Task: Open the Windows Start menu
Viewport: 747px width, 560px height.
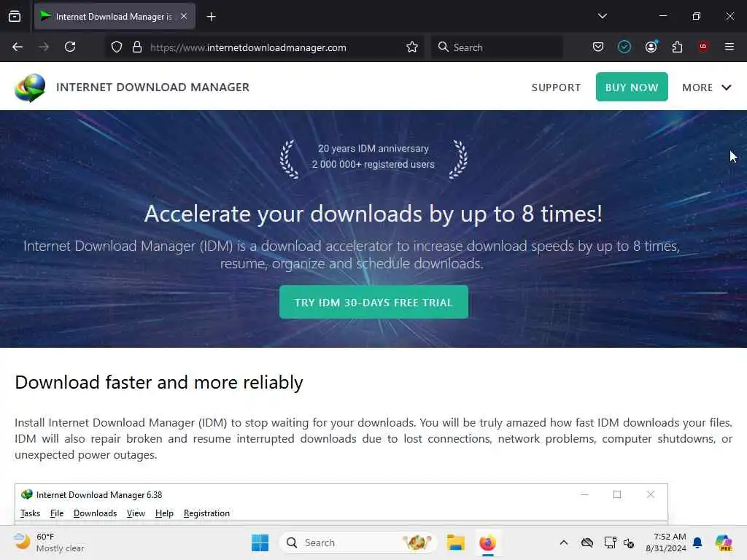Action: tap(260, 542)
